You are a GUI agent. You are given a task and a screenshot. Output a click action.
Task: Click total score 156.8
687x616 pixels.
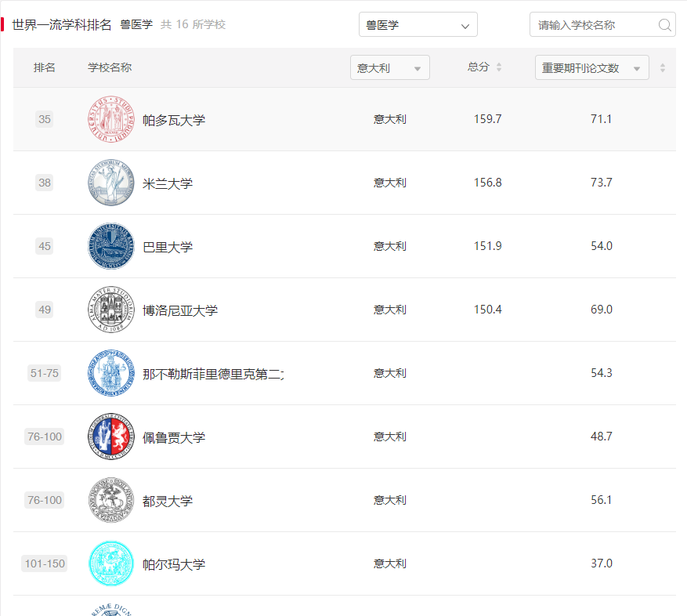click(x=488, y=183)
